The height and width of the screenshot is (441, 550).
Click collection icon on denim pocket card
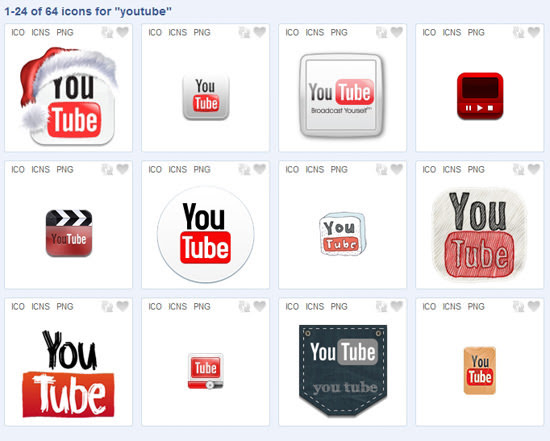(382, 307)
